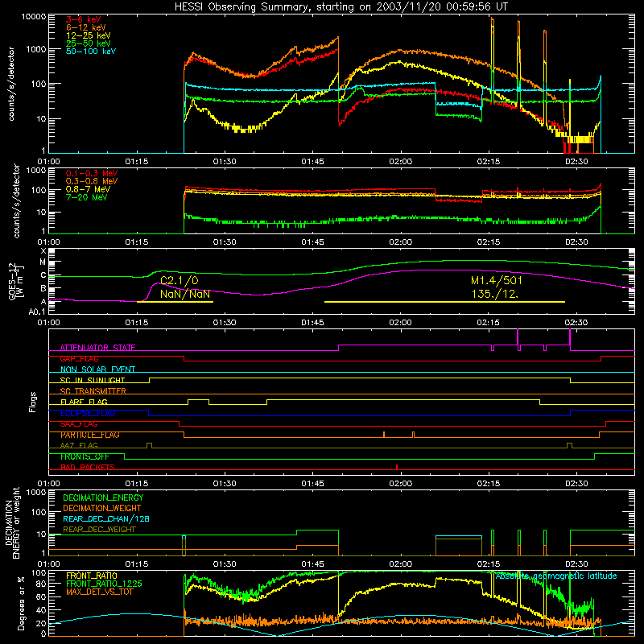
Task: Click the REAR_DEC_CHAN/128 legend label
Action: 106,518
